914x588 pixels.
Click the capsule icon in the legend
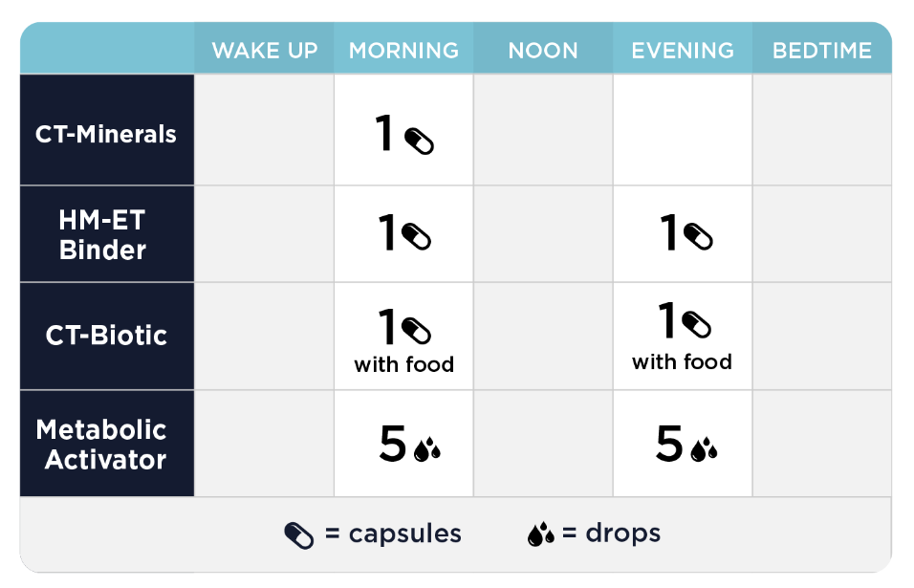(299, 535)
